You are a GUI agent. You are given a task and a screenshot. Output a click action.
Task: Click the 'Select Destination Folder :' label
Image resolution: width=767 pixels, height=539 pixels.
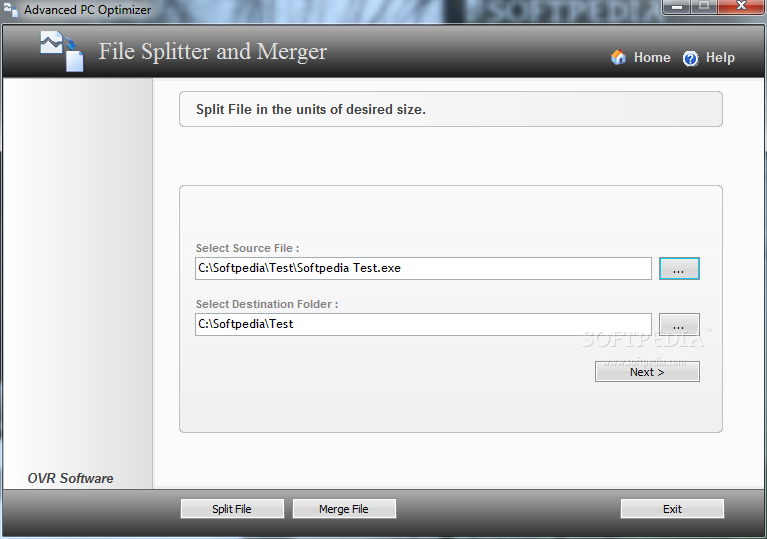pyautogui.click(x=267, y=304)
